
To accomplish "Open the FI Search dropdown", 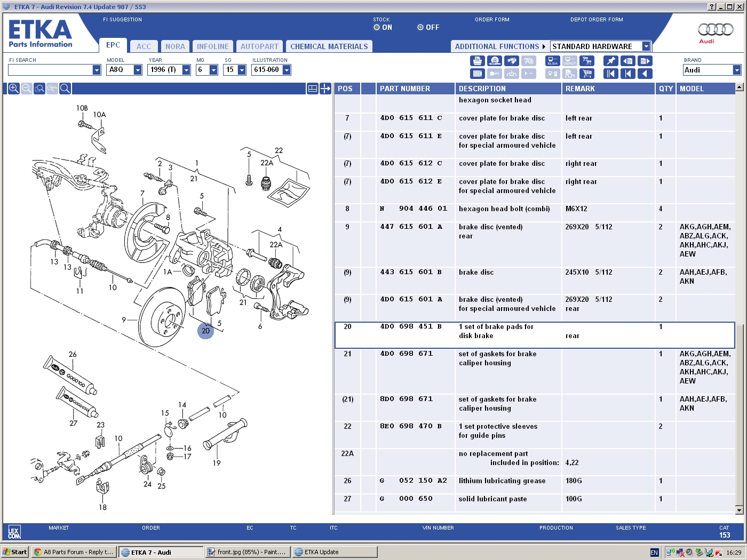I will tap(97, 70).
